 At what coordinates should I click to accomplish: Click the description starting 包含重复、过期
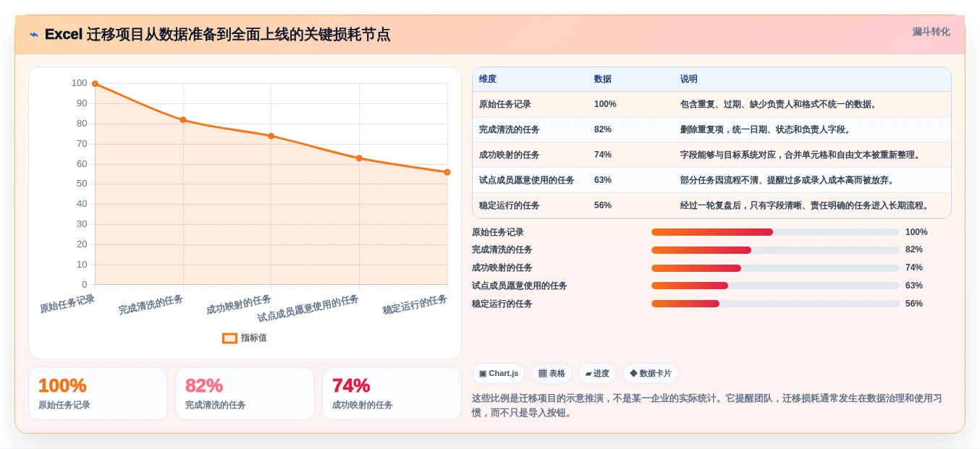[780, 104]
